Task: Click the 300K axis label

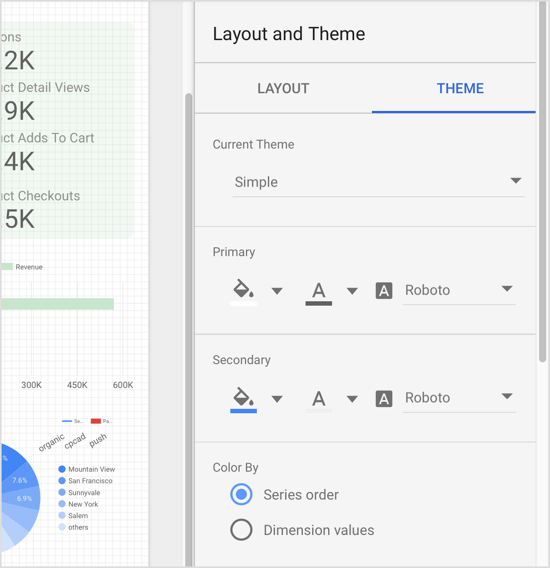Action: click(32, 385)
